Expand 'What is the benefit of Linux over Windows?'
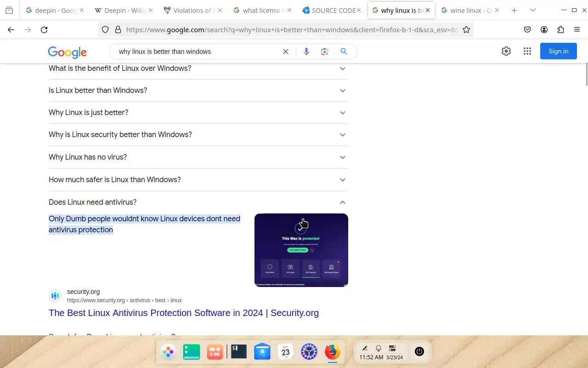The width and height of the screenshot is (588, 368). (x=198, y=69)
